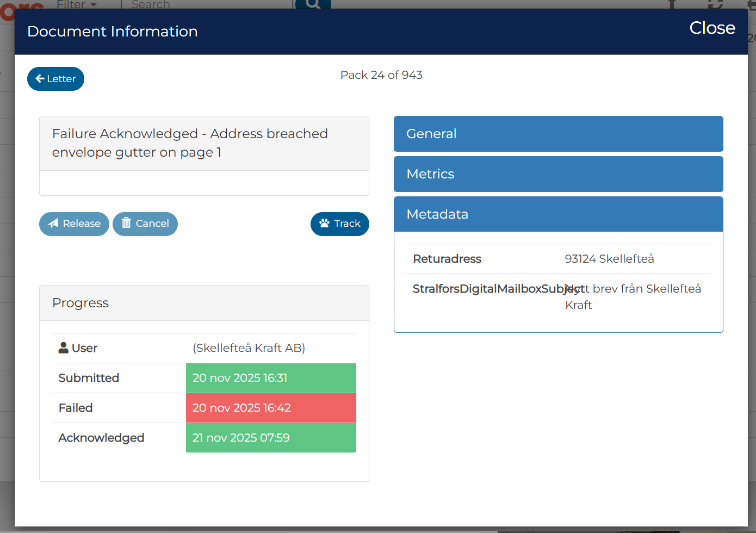Click the (Skellefteå Kraft AB) user value

pos(249,348)
